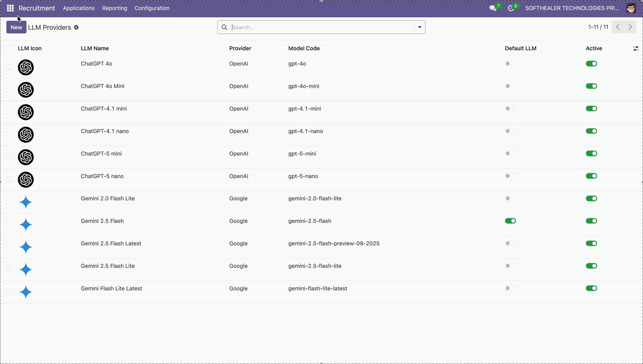Turn off the Active toggle for ChatGPT-5 nano
Screen dimensions: 643x364
[x=591, y=176]
